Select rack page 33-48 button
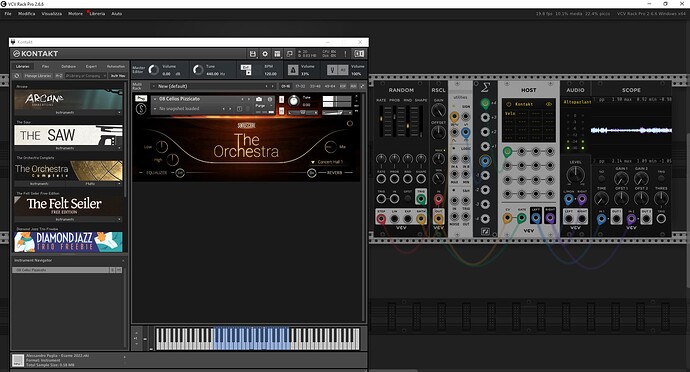The width and height of the screenshot is (690, 372). click(315, 86)
